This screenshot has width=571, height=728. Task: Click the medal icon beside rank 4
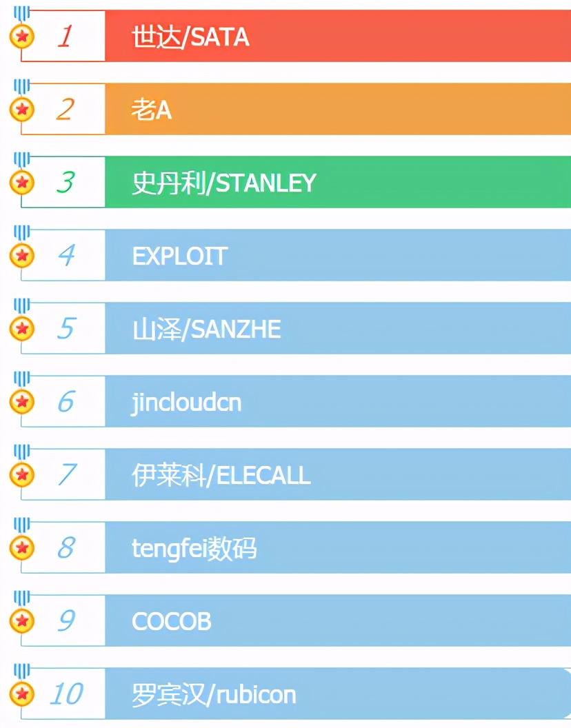(22, 255)
